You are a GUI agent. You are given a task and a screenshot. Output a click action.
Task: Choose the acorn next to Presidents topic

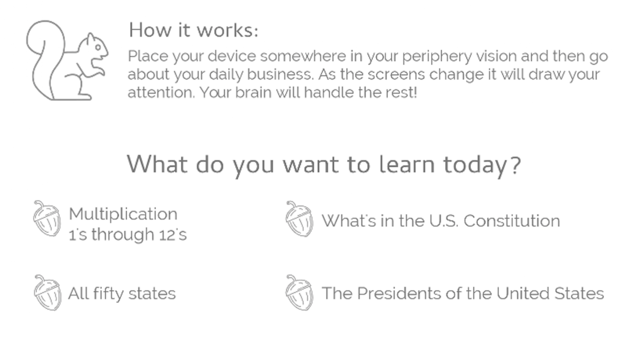[299, 292]
